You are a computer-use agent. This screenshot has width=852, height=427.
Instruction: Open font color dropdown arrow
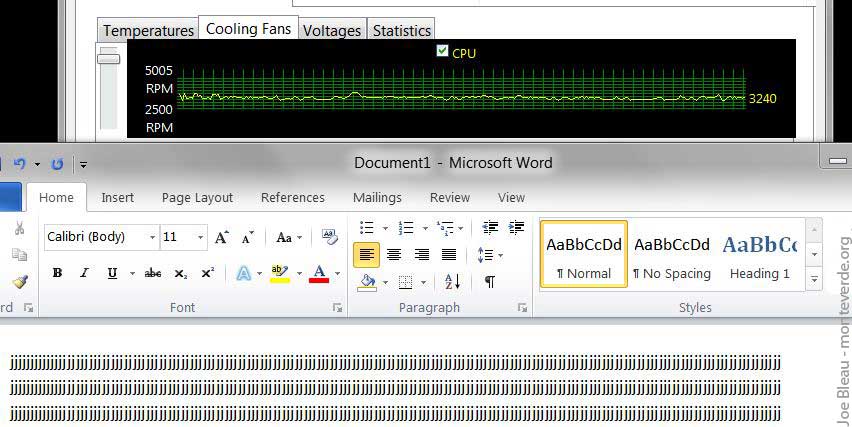pos(337,273)
